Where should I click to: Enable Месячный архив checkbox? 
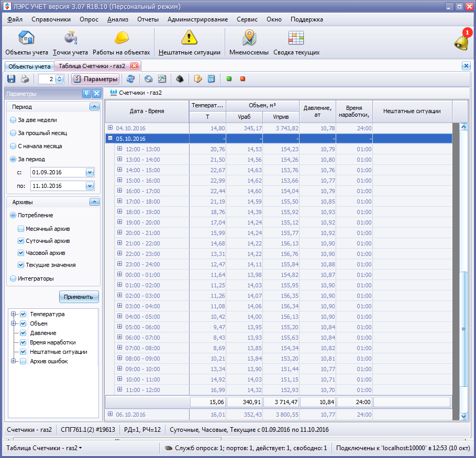pyautogui.click(x=21, y=229)
